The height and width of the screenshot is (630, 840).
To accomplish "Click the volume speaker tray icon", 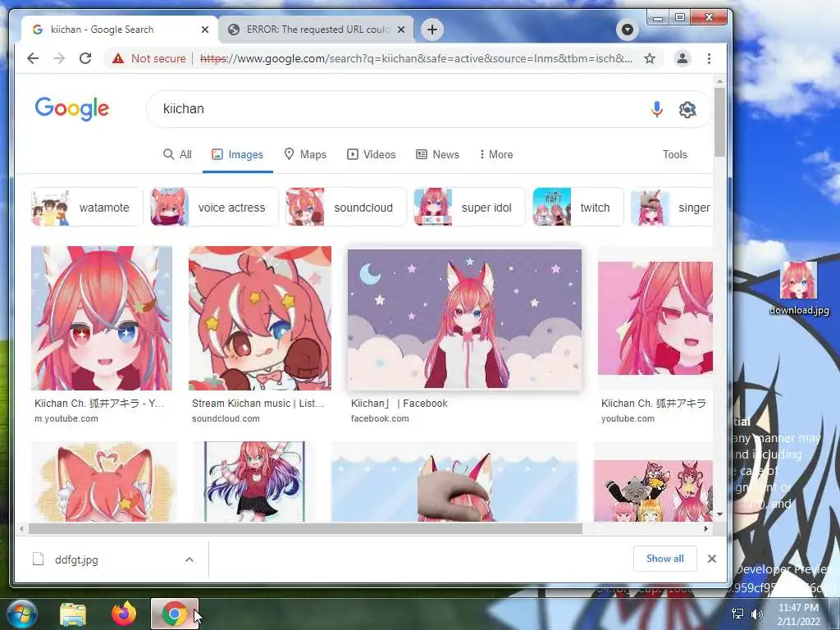I will (757, 614).
